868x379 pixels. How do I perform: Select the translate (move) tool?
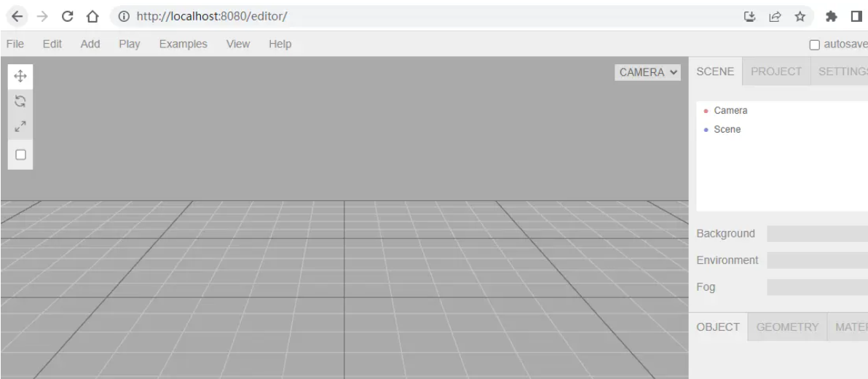[x=20, y=77]
